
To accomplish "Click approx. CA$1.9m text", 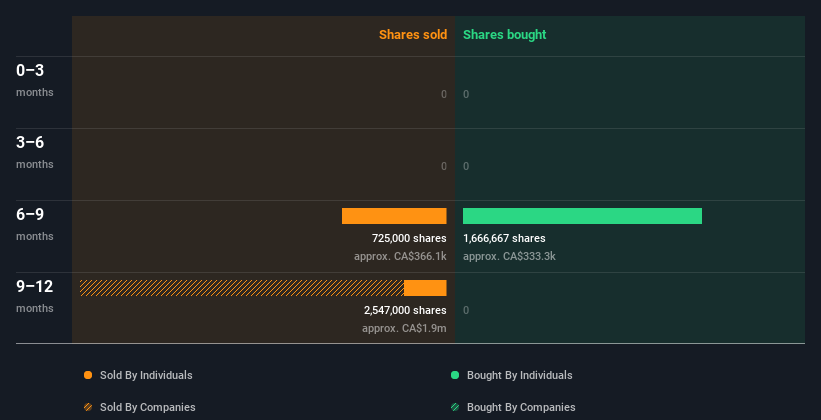I will [x=404, y=328].
